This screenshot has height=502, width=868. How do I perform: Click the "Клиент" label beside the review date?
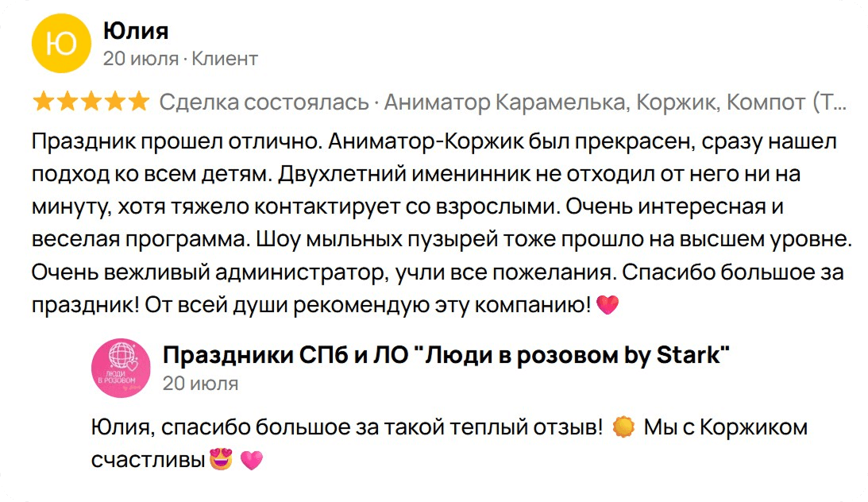tap(226, 59)
